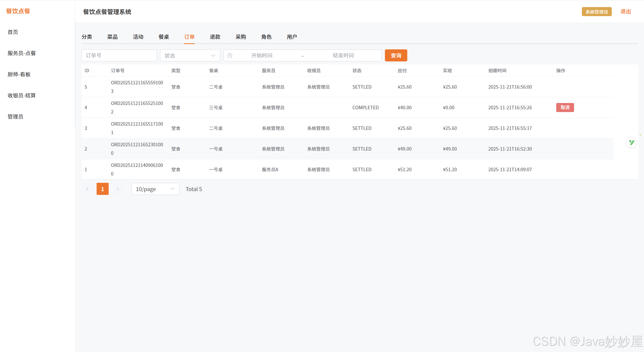Open the 状态 status filter dropdown
The height and width of the screenshot is (352, 644).
coord(190,55)
